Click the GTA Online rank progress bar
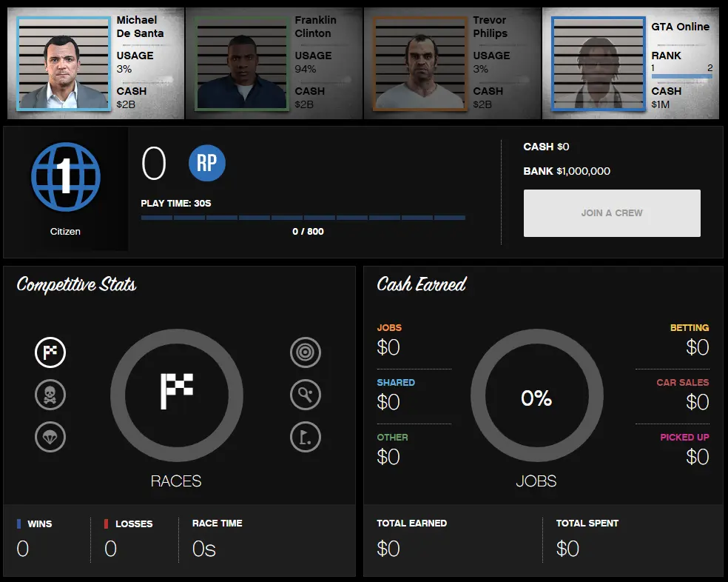This screenshot has height=582, width=728. [684, 76]
